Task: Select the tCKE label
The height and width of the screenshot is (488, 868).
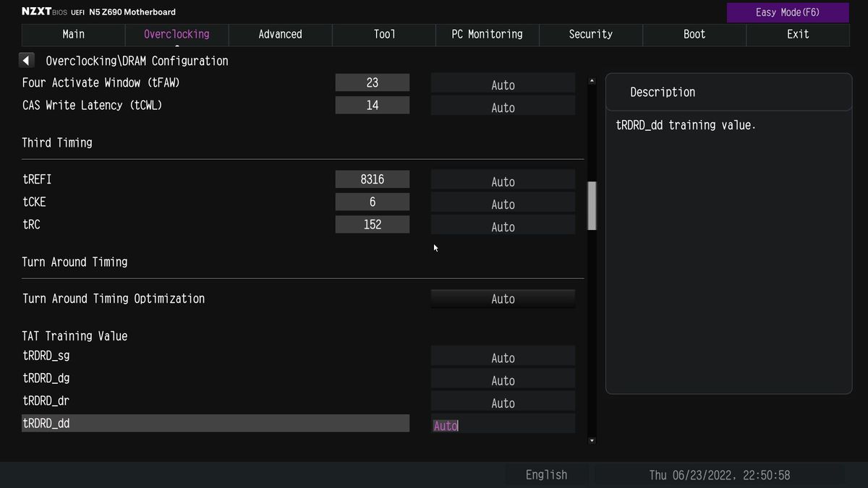Action: (x=34, y=202)
